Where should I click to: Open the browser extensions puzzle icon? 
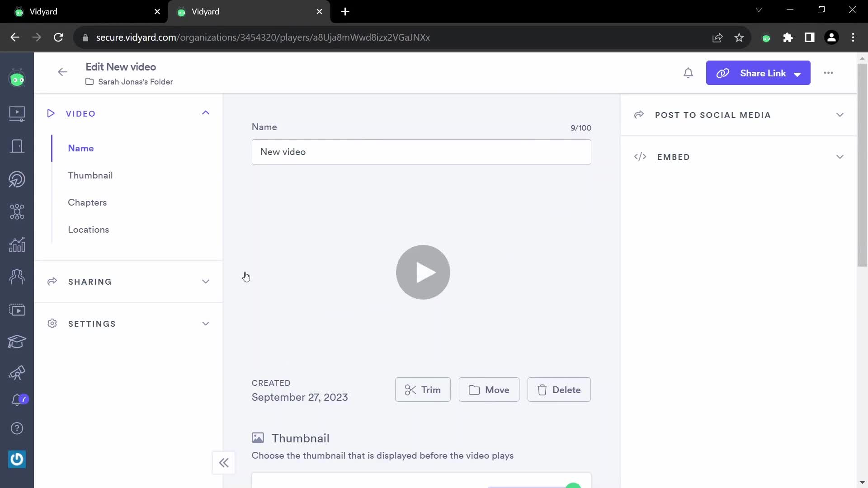pos(788,38)
